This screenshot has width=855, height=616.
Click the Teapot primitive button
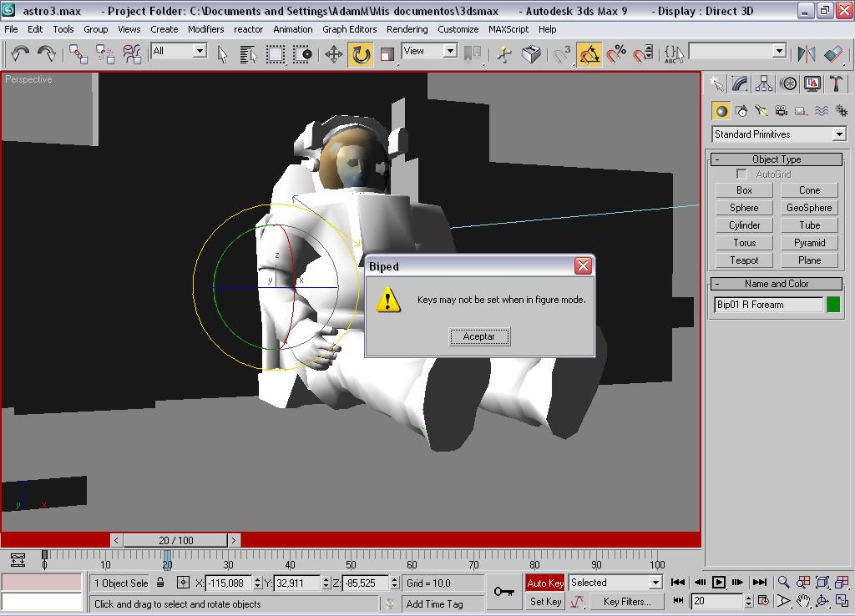744,260
